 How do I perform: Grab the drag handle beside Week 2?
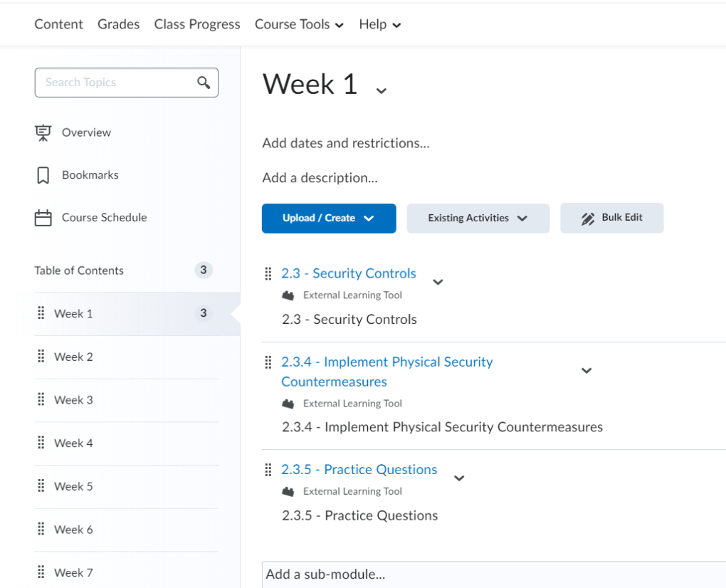click(x=41, y=357)
